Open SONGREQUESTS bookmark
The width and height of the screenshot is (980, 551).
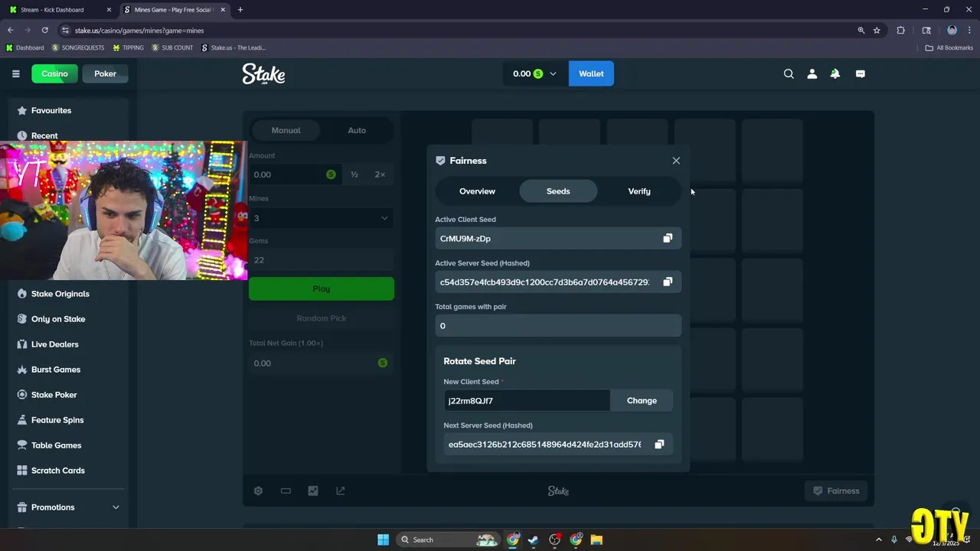tap(78, 48)
